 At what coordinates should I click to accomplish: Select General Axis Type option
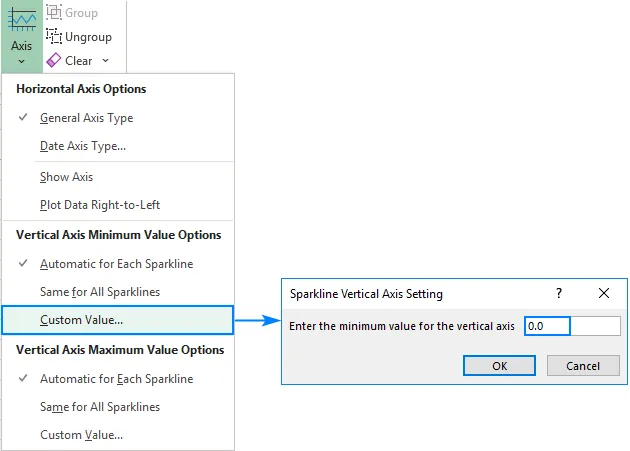[86, 118]
